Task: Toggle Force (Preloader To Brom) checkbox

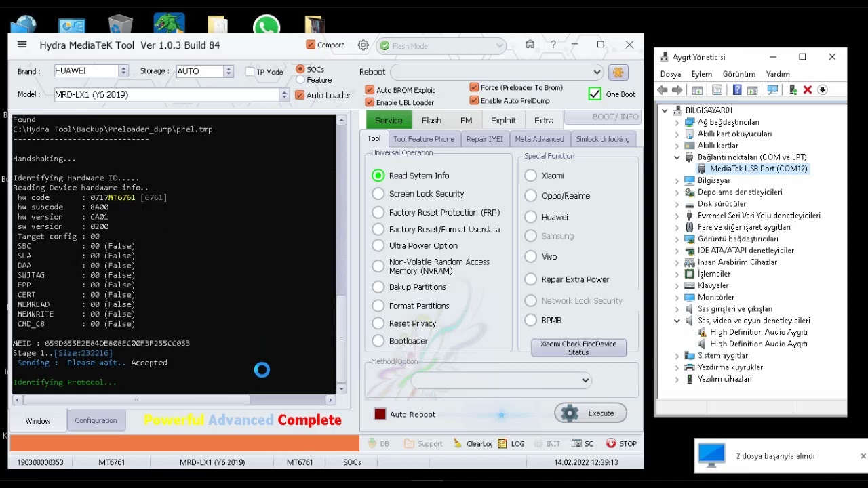Action: point(474,87)
